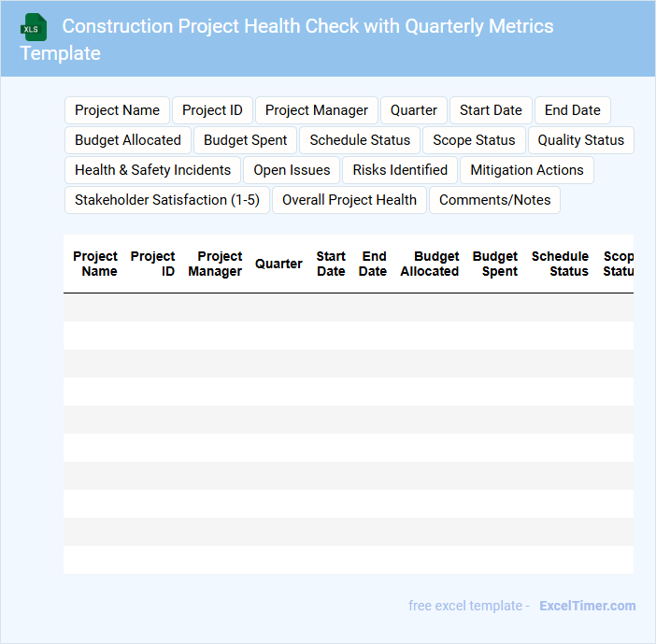Click the green XLS file icon
Screen dimensions: 656x644
click(34, 27)
